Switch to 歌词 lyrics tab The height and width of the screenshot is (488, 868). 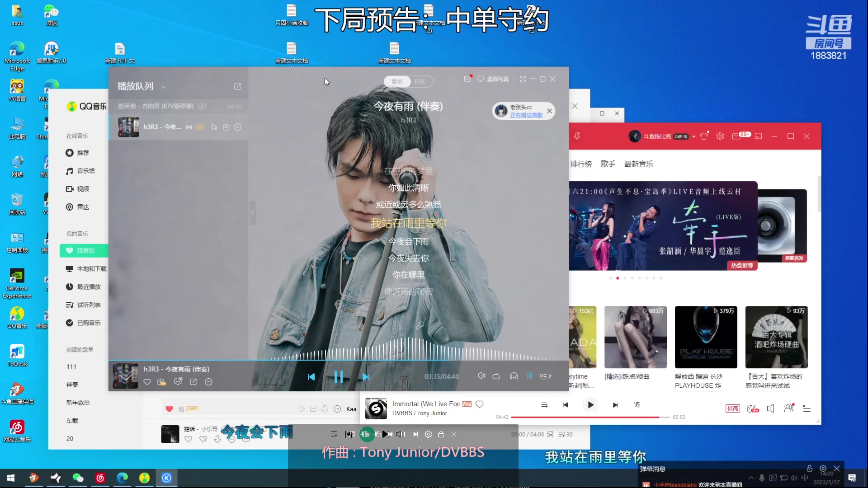click(x=397, y=81)
